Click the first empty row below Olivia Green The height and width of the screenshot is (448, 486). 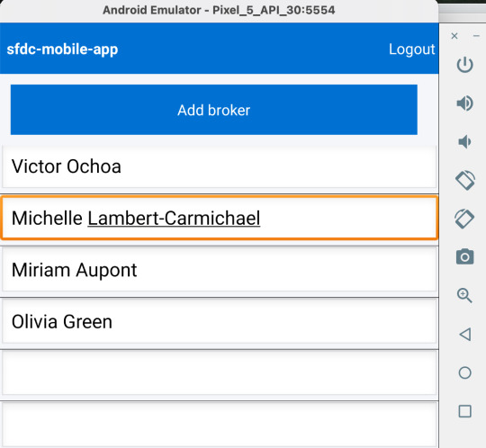click(219, 372)
